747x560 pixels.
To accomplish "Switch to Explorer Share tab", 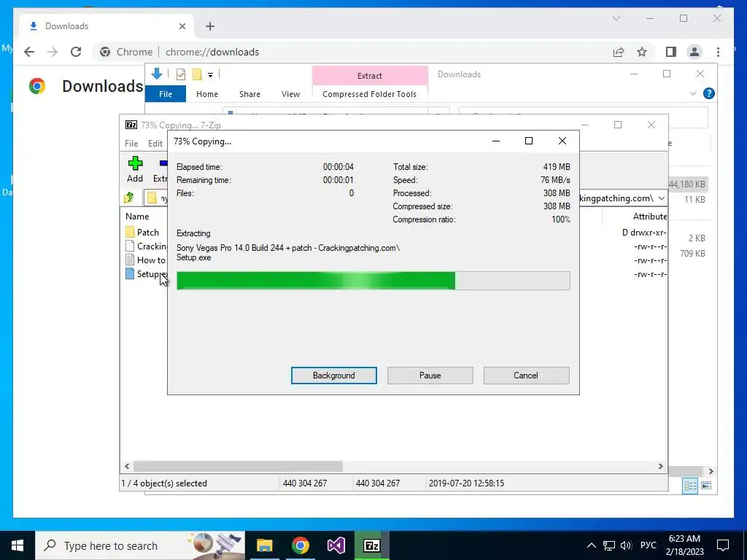I will tap(249, 94).
